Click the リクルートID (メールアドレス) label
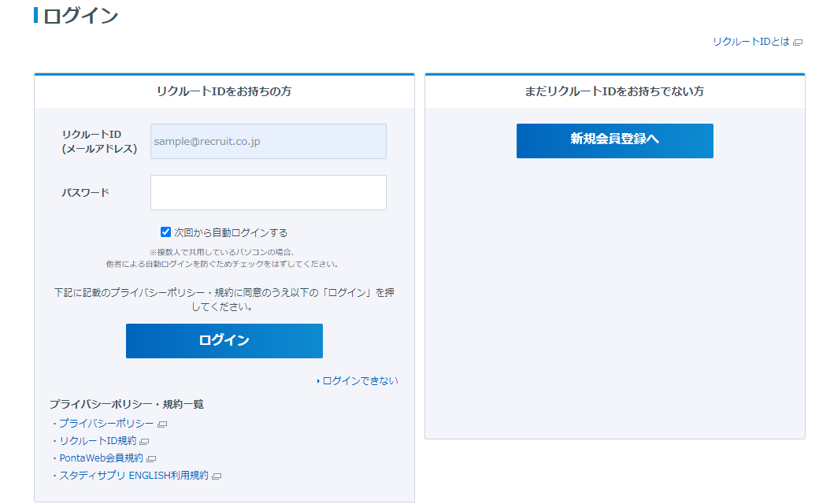This screenshot has height=504, width=834. point(99,142)
